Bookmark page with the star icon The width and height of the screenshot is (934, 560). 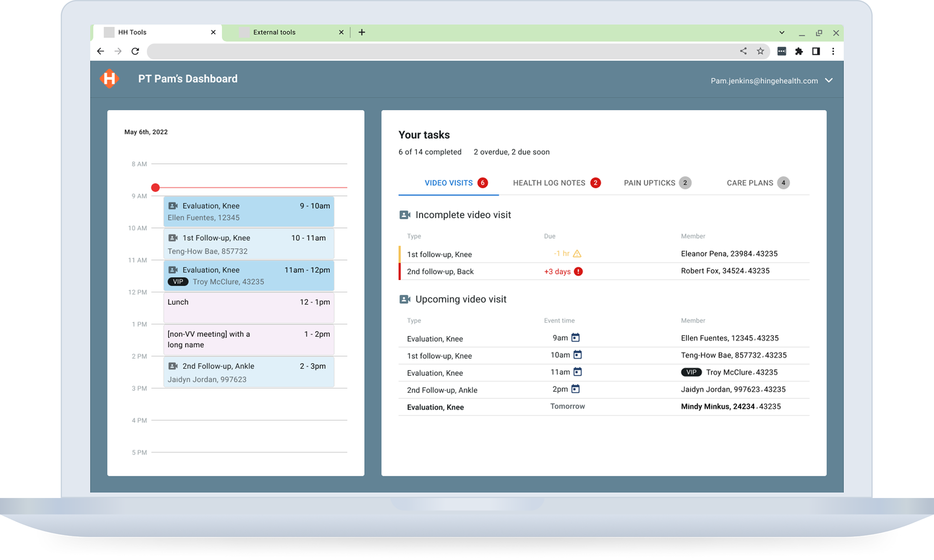coord(760,51)
